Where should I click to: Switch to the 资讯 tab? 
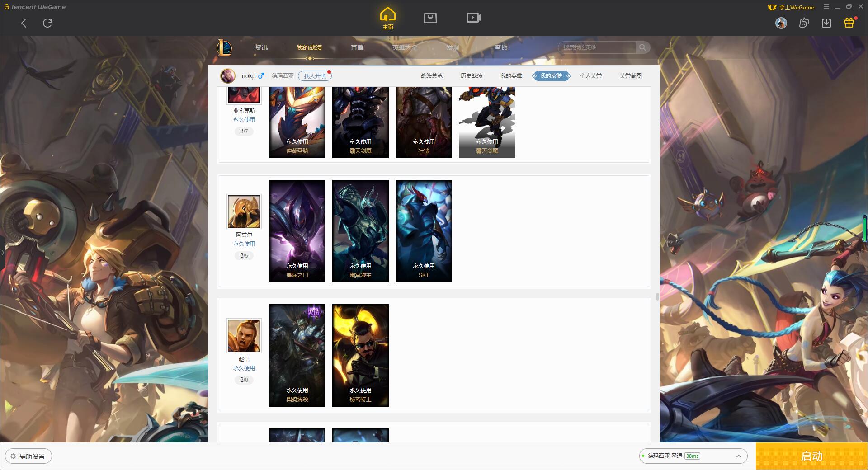[x=261, y=47]
